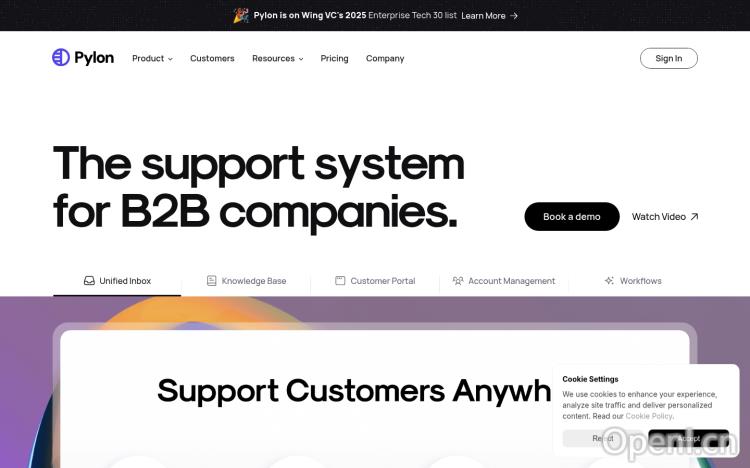Screen dimensions: 750x468
Task: Click the Sign In button
Action: (x=669, y=58)
